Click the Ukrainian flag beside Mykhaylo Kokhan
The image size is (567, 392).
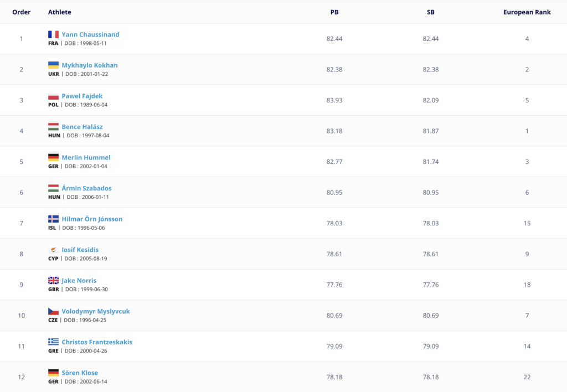(53, 65)
